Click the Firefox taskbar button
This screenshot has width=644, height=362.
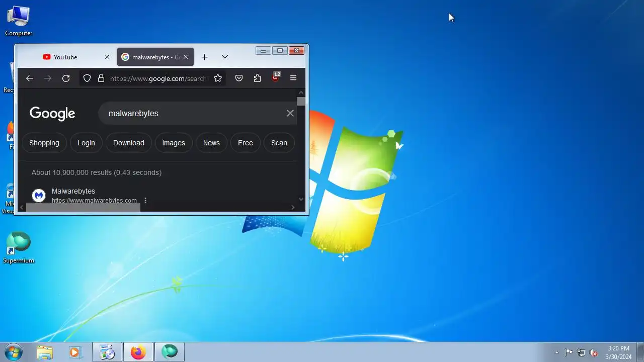(x=138, y=352)
